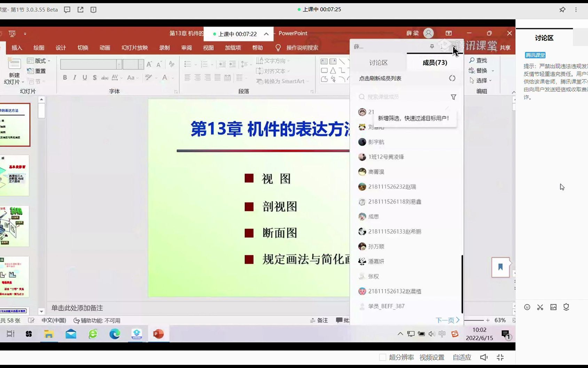Click the Clear Formatting eraser icon

pyautogui.click(x=172, y=64)
